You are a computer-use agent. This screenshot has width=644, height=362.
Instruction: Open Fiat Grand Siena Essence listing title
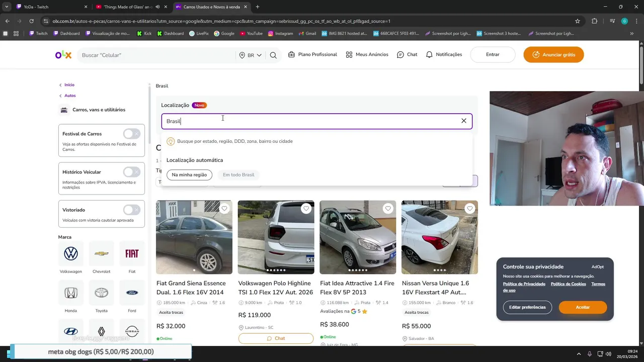[191, 288]
